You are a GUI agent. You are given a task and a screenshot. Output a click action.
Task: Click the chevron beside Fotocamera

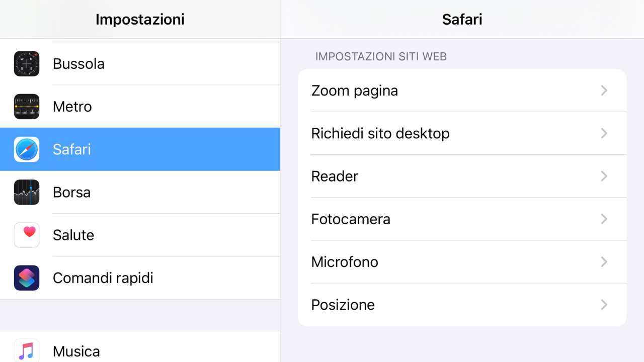[604, 219]
